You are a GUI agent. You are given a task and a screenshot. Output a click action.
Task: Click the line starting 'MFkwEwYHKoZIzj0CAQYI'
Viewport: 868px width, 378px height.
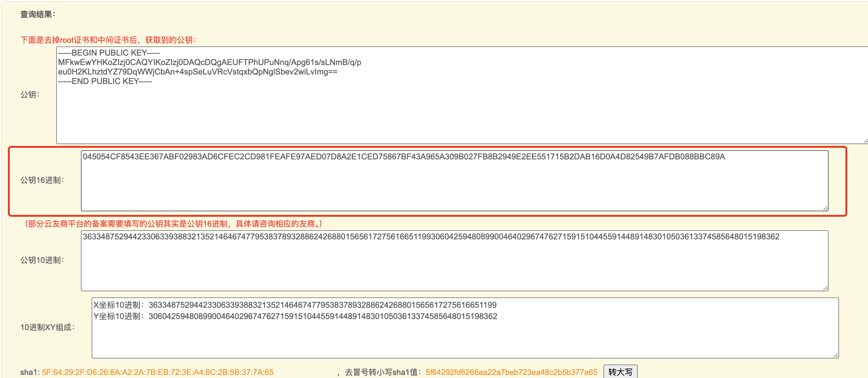coord(210,62)
